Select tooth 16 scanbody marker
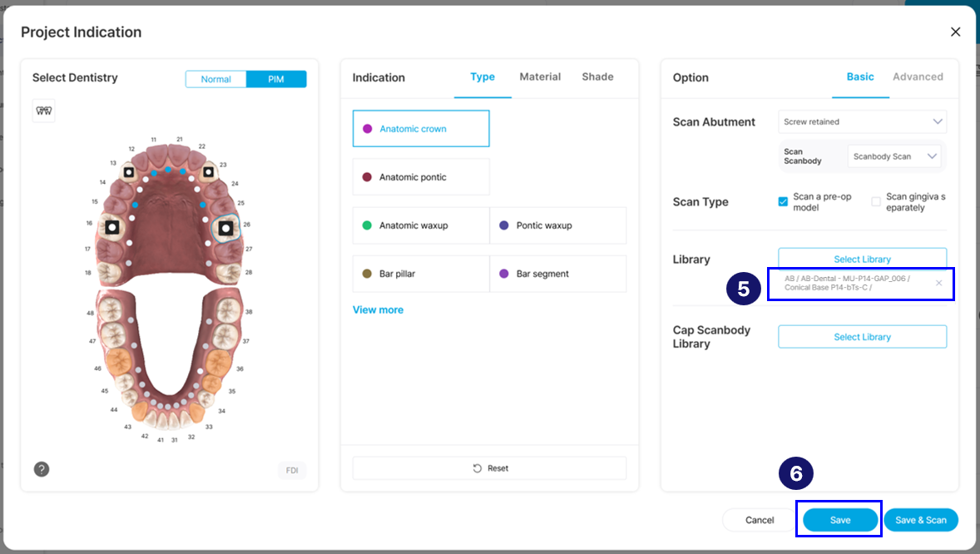Image resolution: width=980 pixels, height=554 pixels. click(111, 228)
